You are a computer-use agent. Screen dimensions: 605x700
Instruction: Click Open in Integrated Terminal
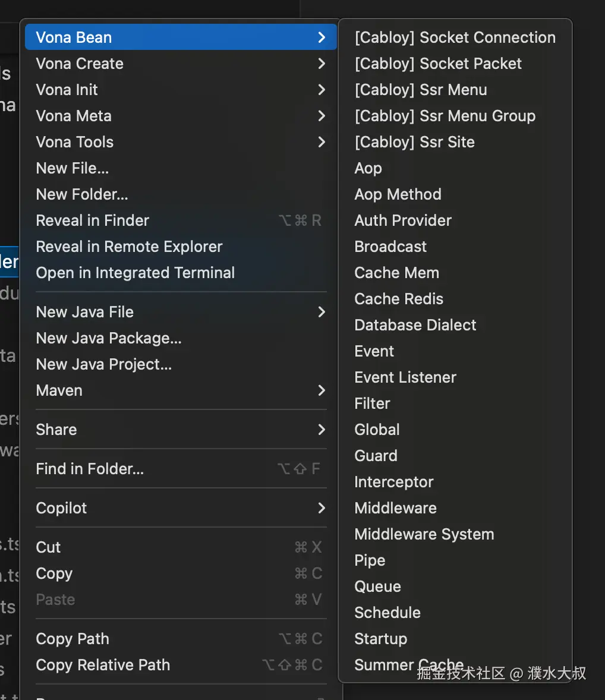click(x=136, y=273)
